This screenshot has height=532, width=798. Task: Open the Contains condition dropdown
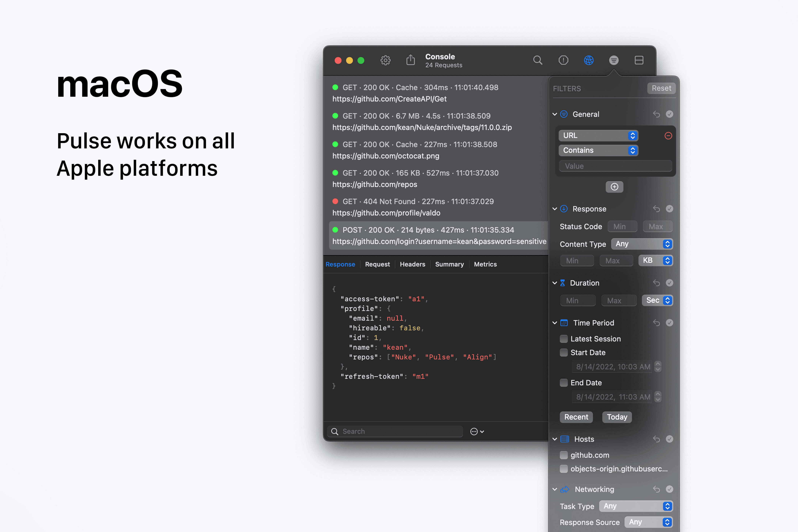598,150
